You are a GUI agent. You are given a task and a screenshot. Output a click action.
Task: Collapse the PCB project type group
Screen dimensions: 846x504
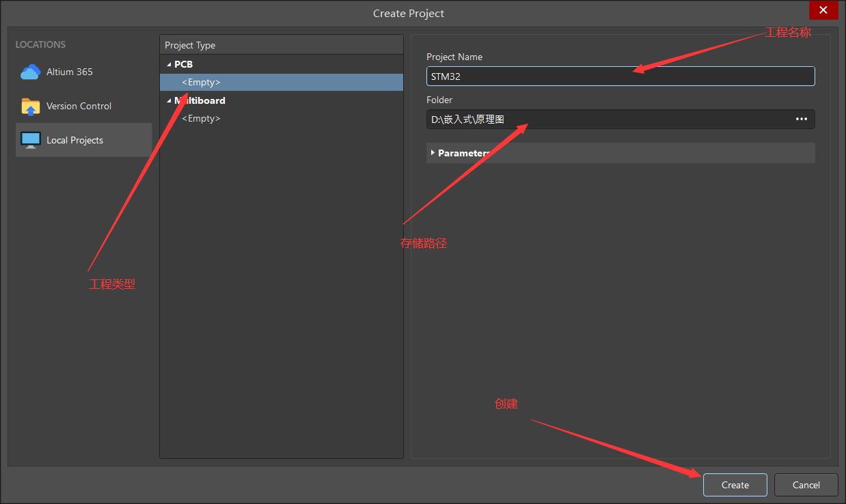(x=169, y=64)
